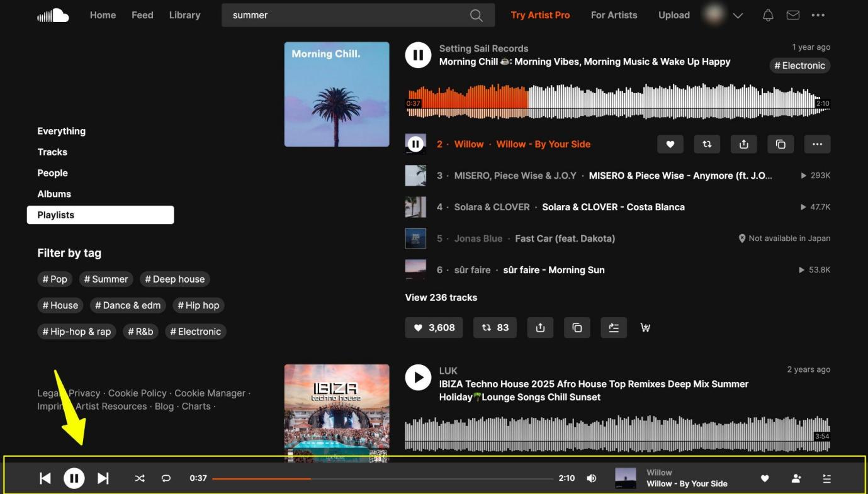868x494 pixels.
Task: Toggle shuffle in player bar
Action: tap(140, 478)
